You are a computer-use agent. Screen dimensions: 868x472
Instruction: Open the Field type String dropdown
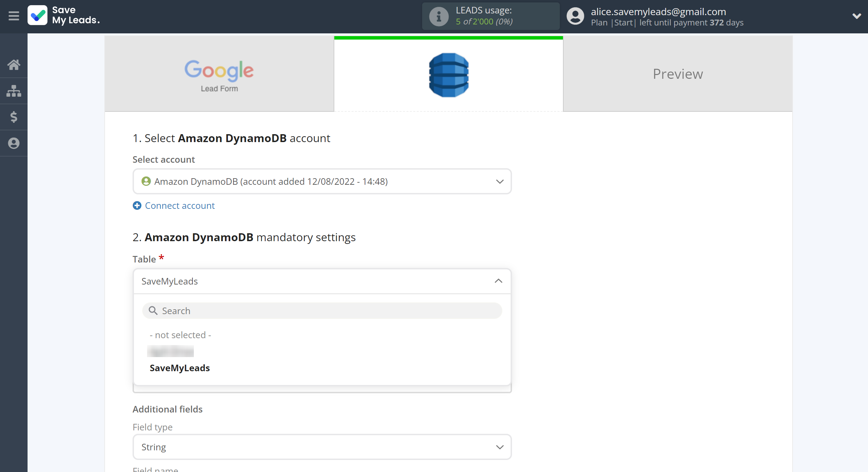[x=322, y=447]
